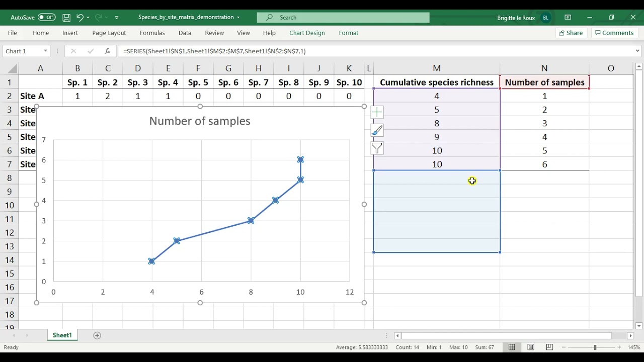Click vertical scrollbar down arrow
The width and height of the screenshot is (644, 362).
(639, 325)
